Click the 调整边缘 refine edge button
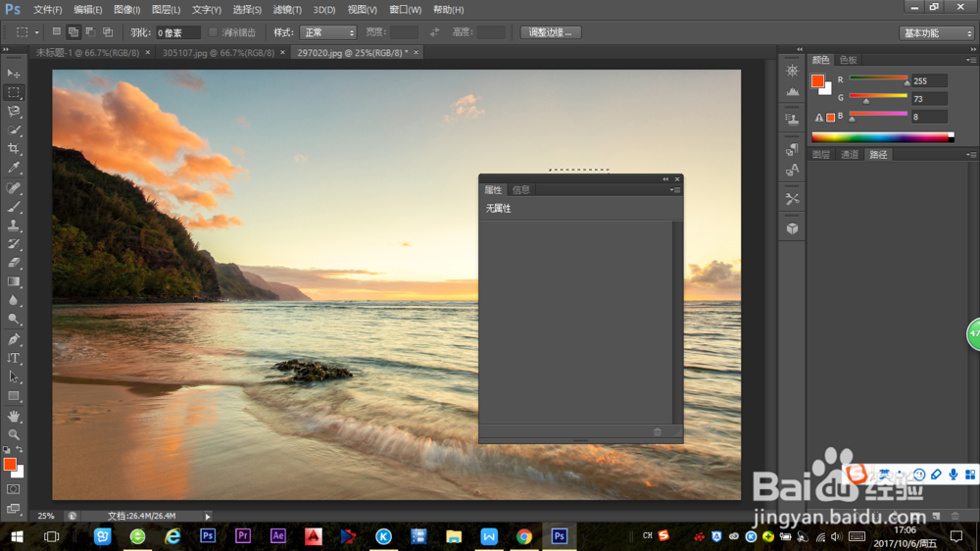The width and height of the screenshot is (980, 551). tap(551, 32)
